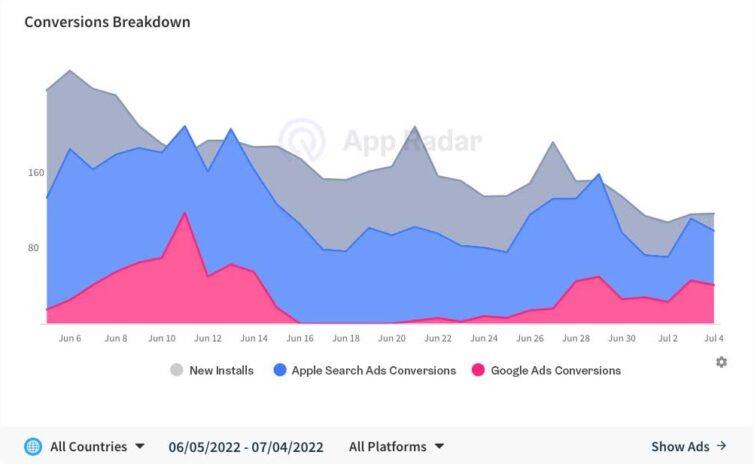
Task: Toggle Apple Search Ads Conversions legend series
Action: [364, 370]
